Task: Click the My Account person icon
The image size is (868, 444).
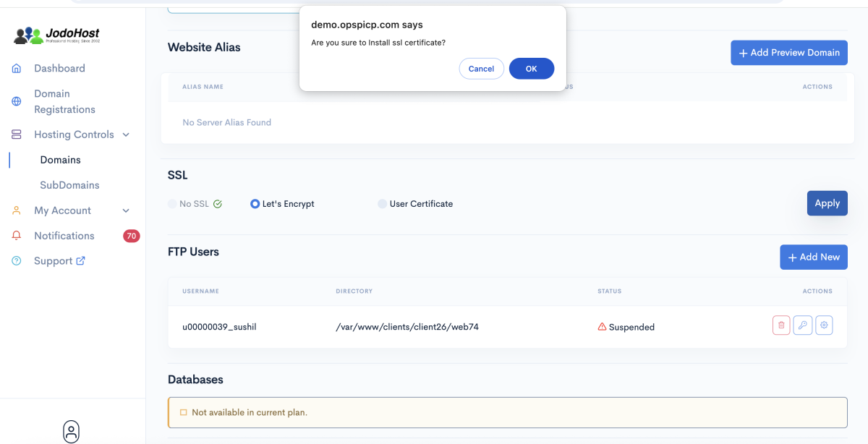Action: [17, 210]
